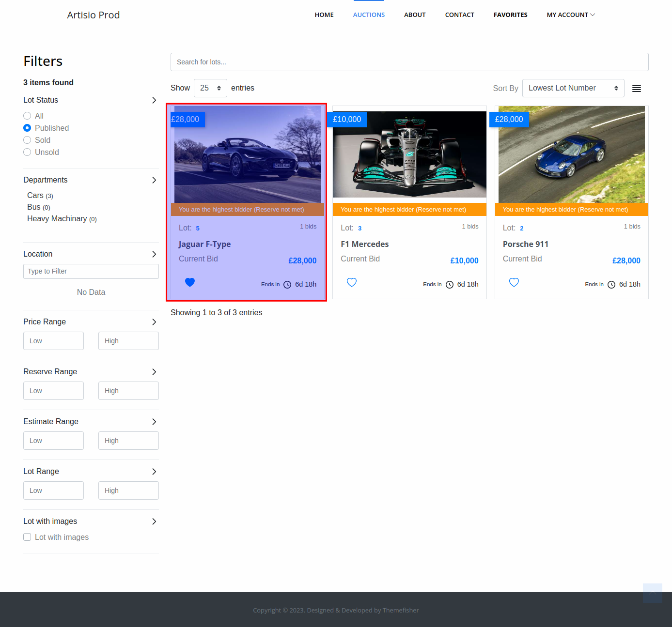
Task: Open the Show entries count dropdown
Action: click(210, 88)
